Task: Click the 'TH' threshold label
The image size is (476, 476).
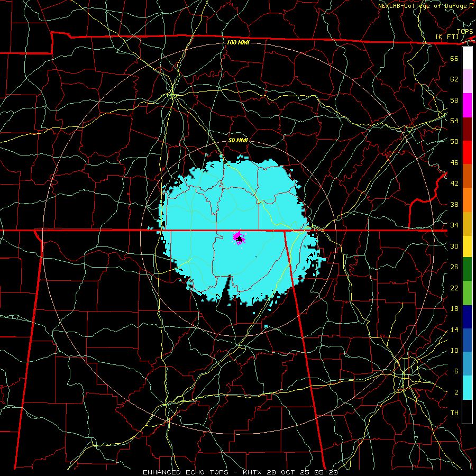Action: 454,413
